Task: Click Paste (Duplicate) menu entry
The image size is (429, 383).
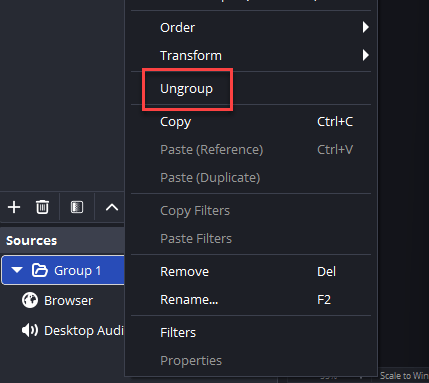Action: click(251, 178)
